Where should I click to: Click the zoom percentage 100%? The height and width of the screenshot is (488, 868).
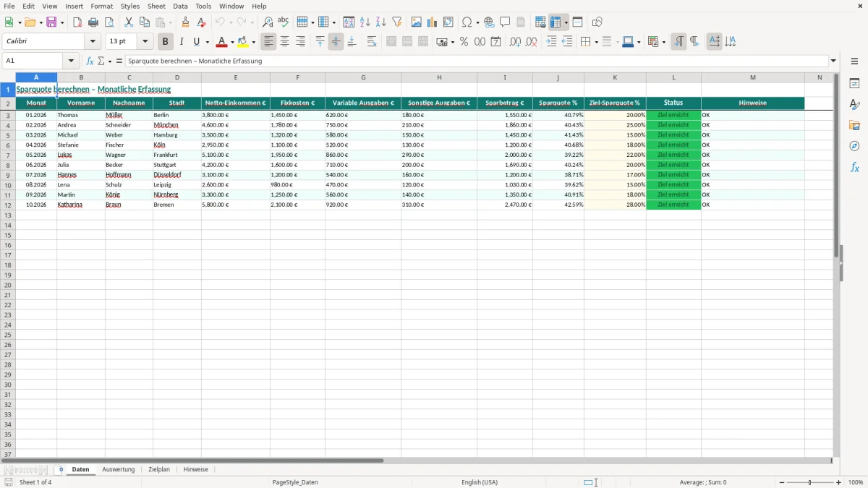coord(856,482)
